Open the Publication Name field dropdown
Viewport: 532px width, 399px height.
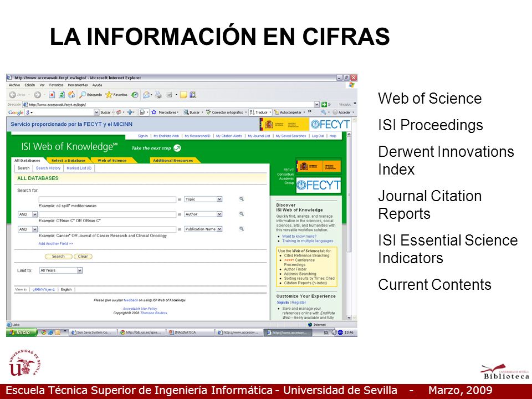219,229
